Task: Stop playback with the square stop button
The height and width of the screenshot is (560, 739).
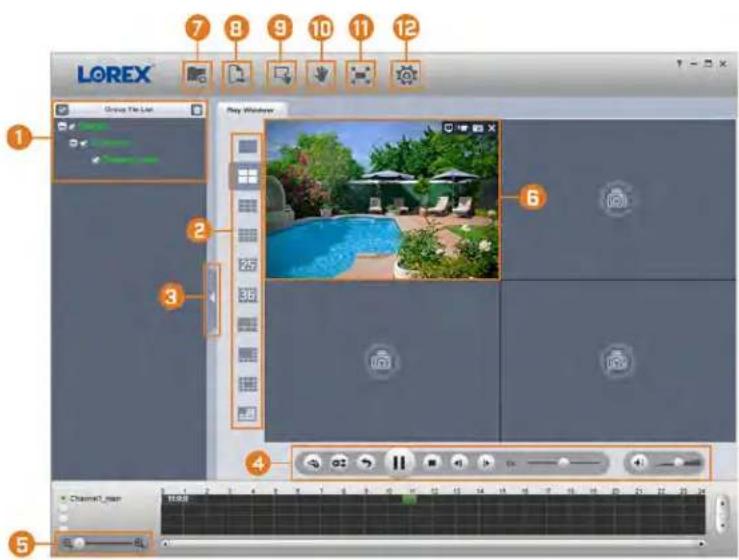Action: pyautogui.click(x=431, y=463)
